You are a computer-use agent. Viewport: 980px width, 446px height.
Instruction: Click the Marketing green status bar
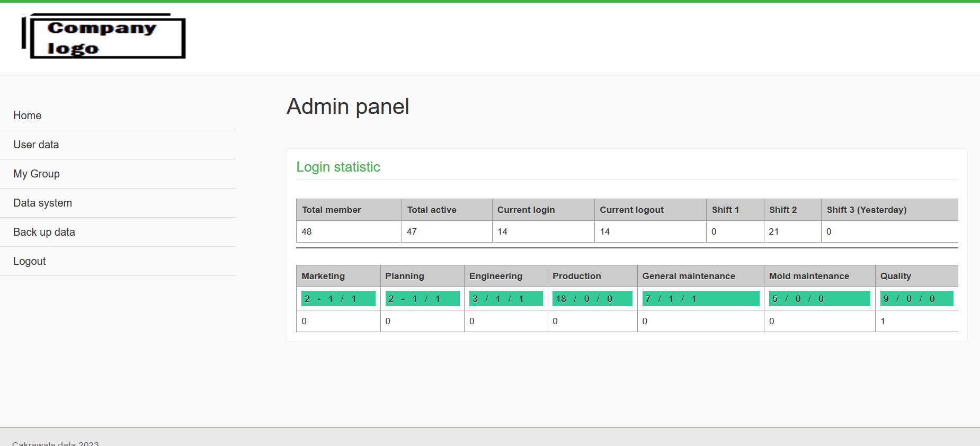tap(338, 299)
